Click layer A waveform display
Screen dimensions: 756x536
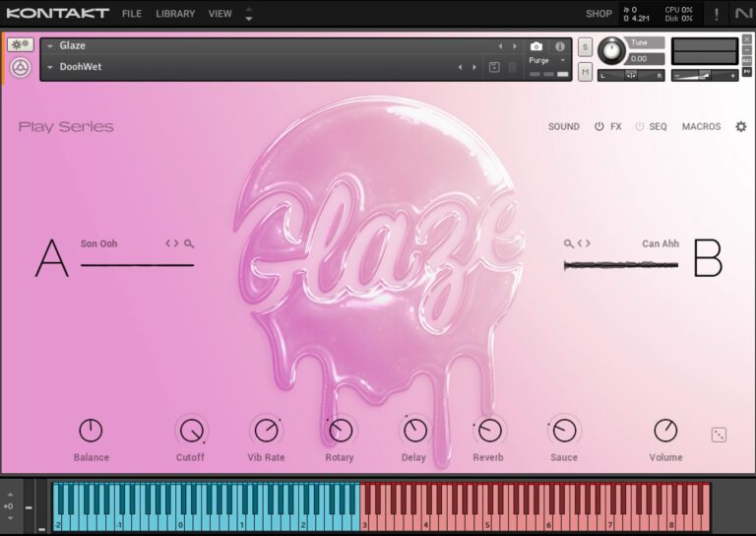(x=138, y=265)
